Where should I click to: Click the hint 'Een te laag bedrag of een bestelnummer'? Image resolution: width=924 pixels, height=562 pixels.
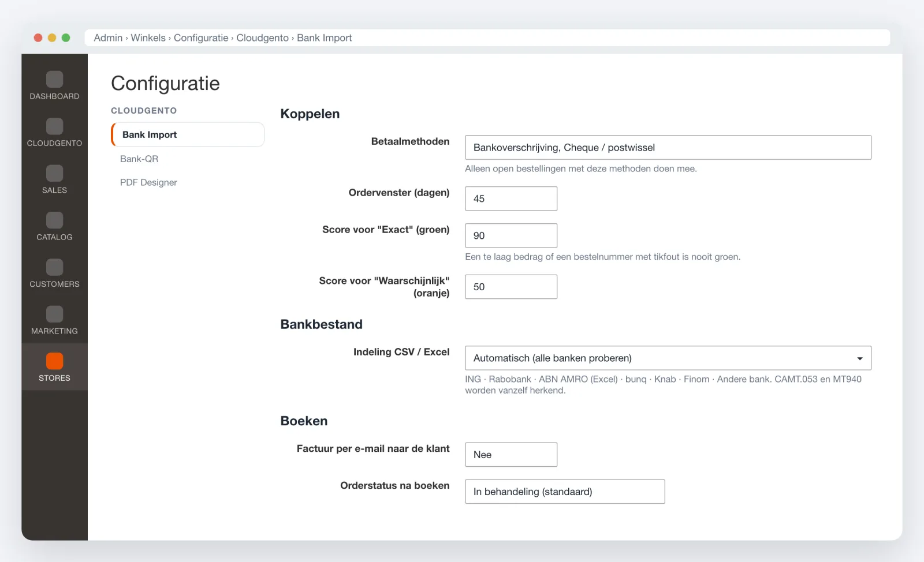coord(602,257)
